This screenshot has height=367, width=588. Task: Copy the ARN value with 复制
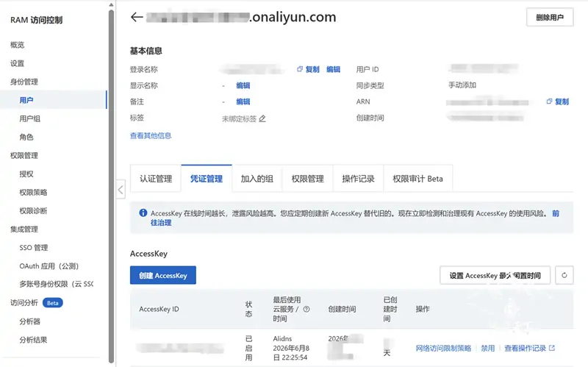tap(558, 101)
